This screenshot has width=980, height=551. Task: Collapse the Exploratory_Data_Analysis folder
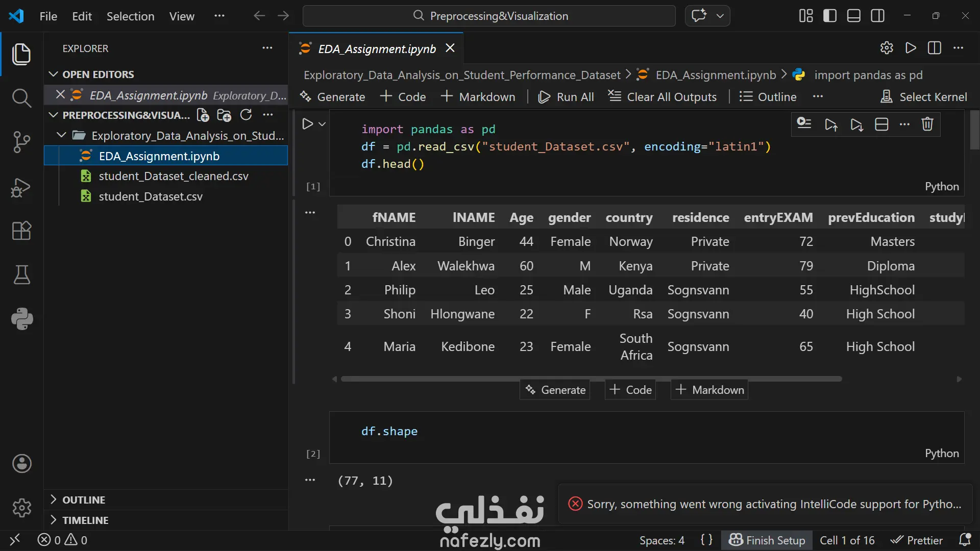[x=62, y=135]
